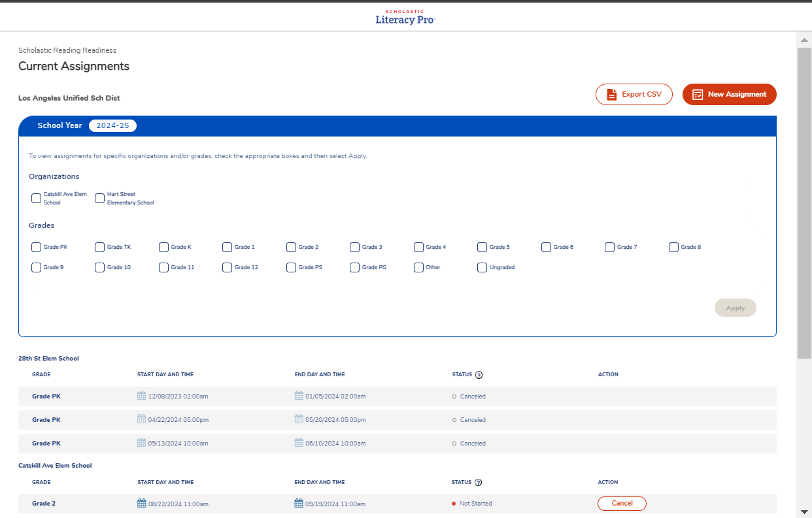Check the Grade TK checkbox
This screenshot has height=518, width=812.
[99, 247]
